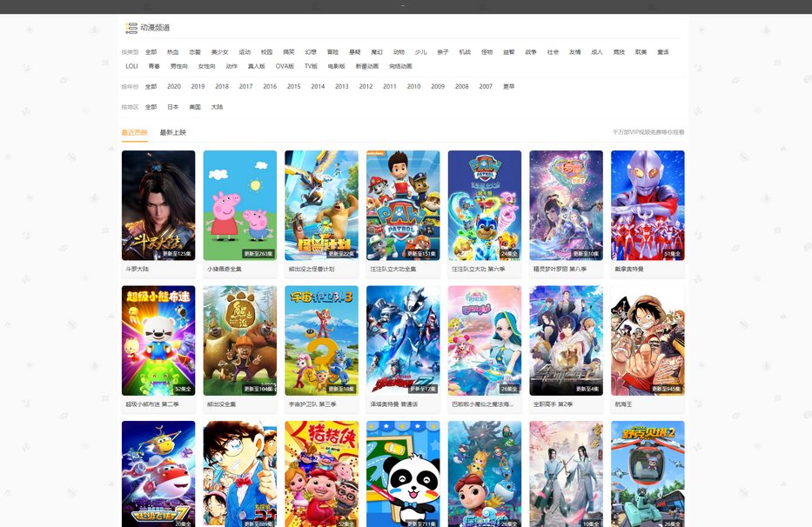Open the 戴拿奥特曼 Ultraman poster
The width and height of the screenshot is (812, 527).
[x=648, y=205]
